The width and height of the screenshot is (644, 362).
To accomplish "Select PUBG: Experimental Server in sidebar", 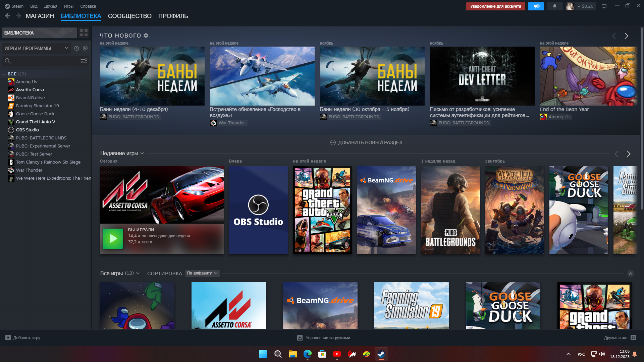I will pos(43,146).
